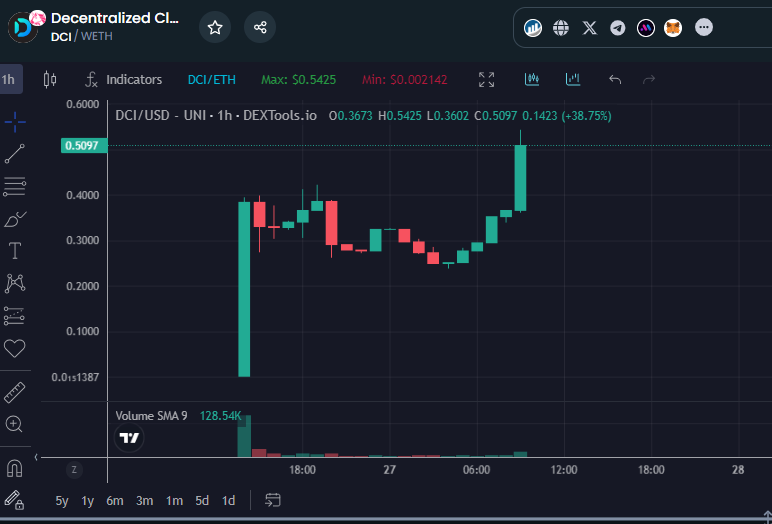
Task: Select the crosshair cursor tool
Action: (15, 122)
